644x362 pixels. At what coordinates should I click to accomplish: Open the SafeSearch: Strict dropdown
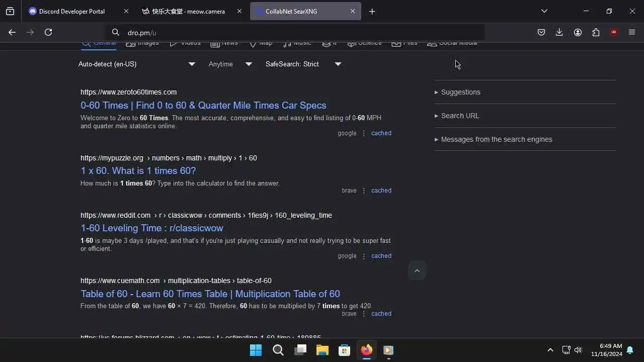303,64
